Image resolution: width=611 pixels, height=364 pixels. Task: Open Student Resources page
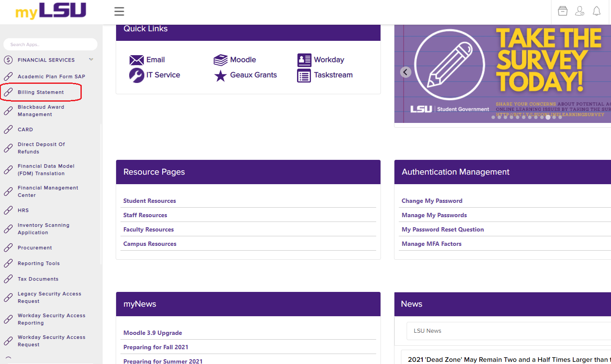coord(150,201)
